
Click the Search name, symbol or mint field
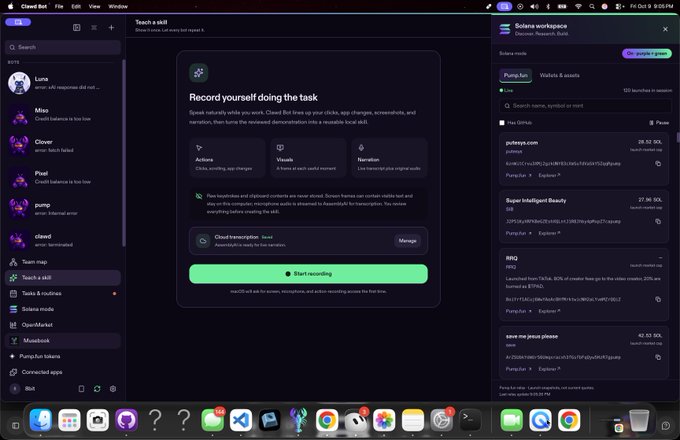tap(585, 106)
